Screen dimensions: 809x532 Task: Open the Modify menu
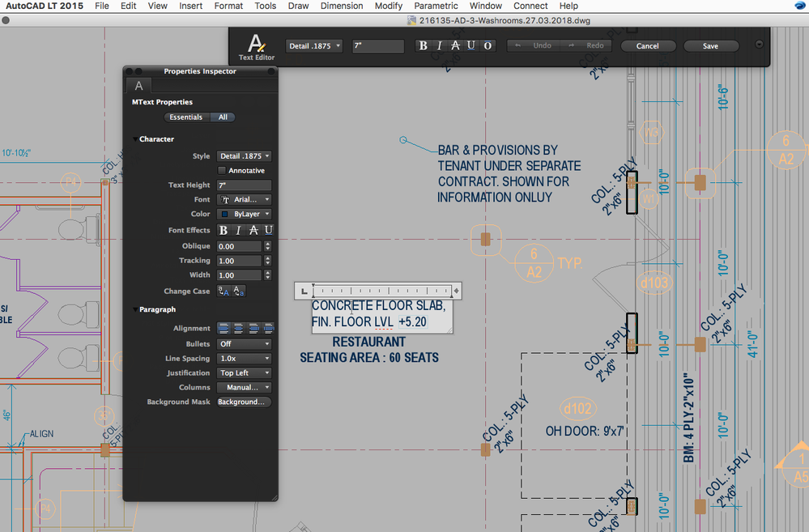click(x=389, y=6)
